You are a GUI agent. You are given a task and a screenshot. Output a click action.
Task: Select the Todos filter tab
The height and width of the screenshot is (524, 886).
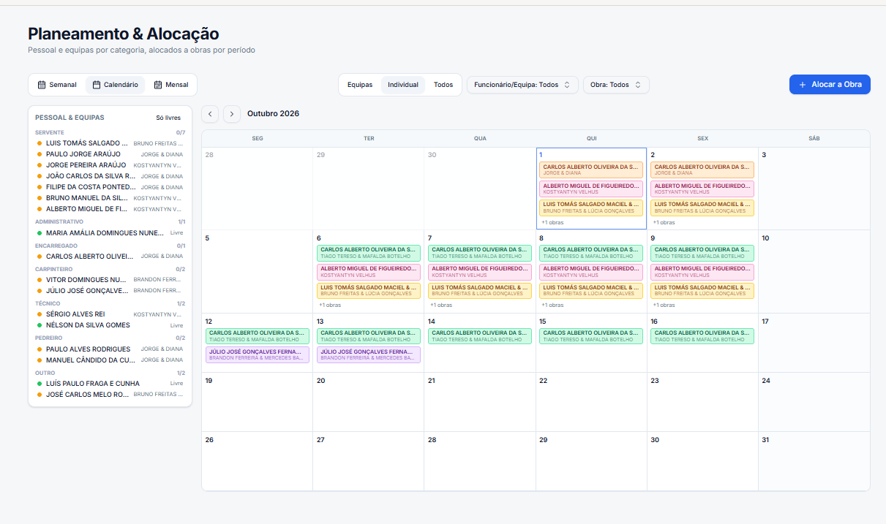click(444, 85)
